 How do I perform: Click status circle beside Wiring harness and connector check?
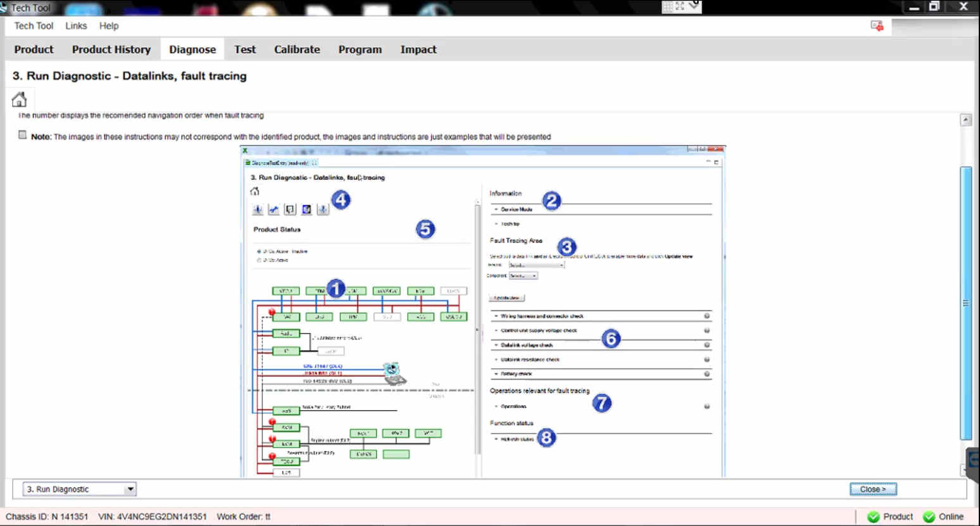tap(707, 316)
